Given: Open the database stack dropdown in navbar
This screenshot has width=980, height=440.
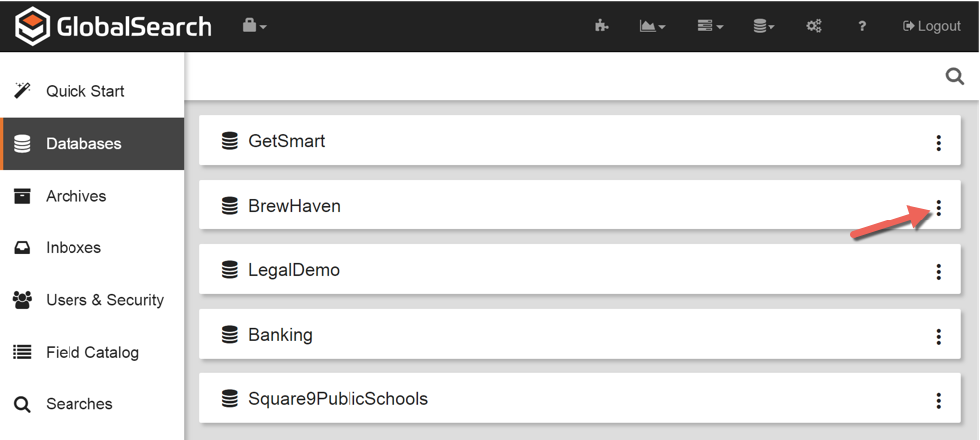Looking at the screenshot, I should click(x=764, y=26).
